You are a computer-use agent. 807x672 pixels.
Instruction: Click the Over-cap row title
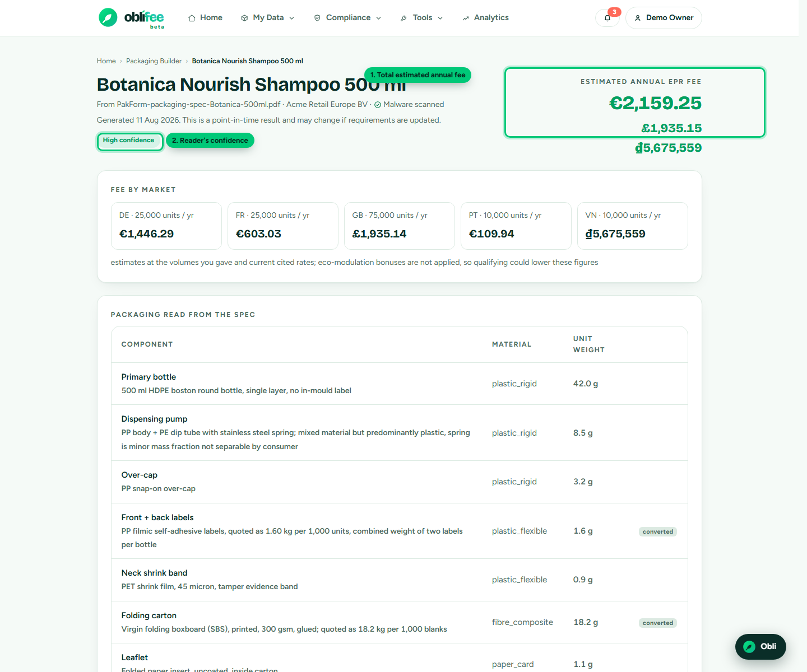pyautogui.click(x=139, y=475)
